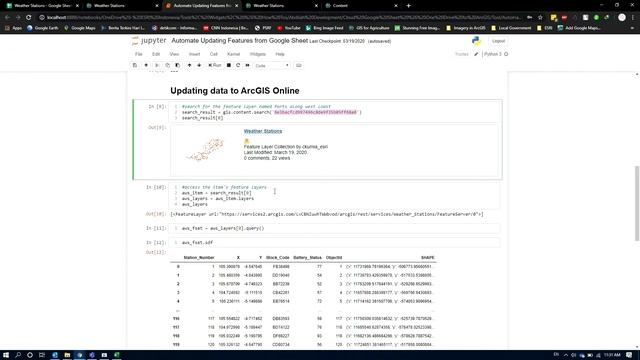Screen dimensions: 640x360
Task: Open the Apps bookmark shortcut
Action: pyautogui.click(x=13, y=28)
